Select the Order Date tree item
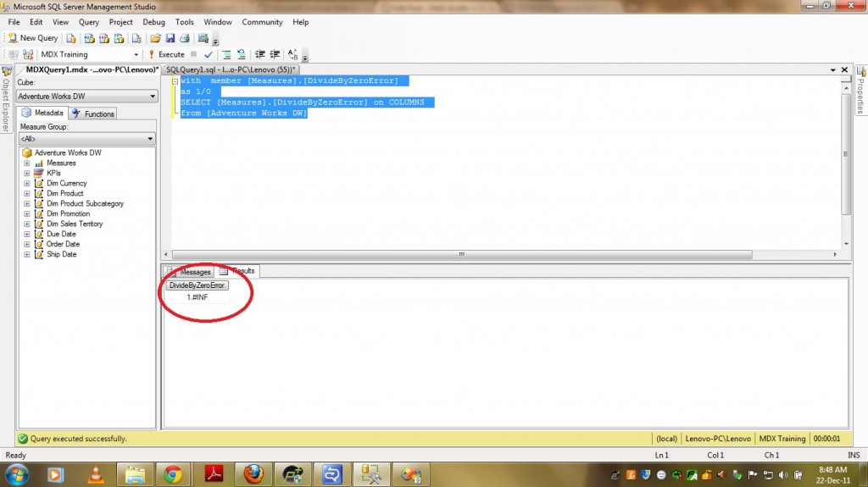This screenshot has width=868, height=487. click(x=63, y=244)
